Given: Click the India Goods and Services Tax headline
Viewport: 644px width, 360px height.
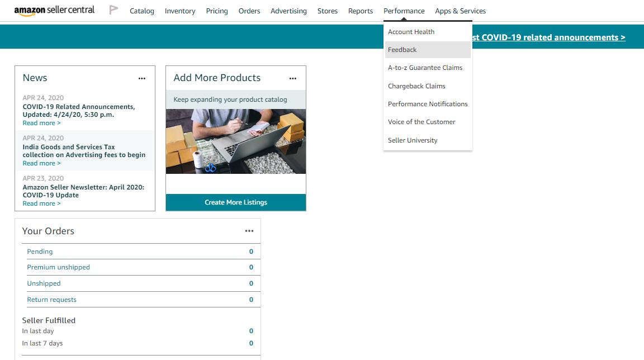Looking at the screenshot, I should click(x=84, y=151).
